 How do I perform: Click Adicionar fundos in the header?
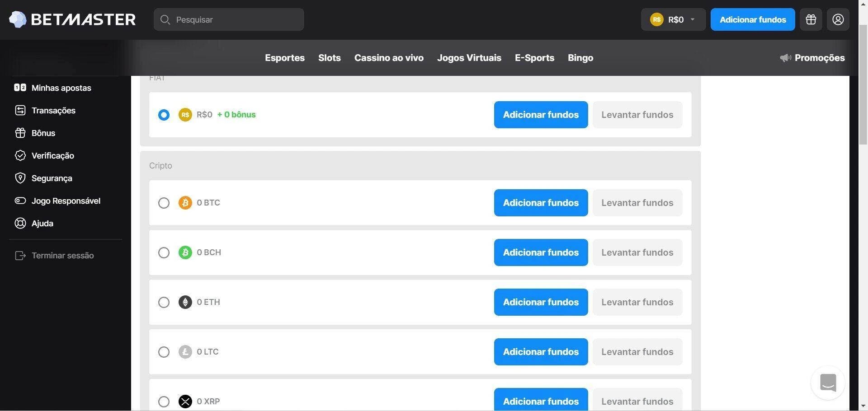[x=753, y=19]
